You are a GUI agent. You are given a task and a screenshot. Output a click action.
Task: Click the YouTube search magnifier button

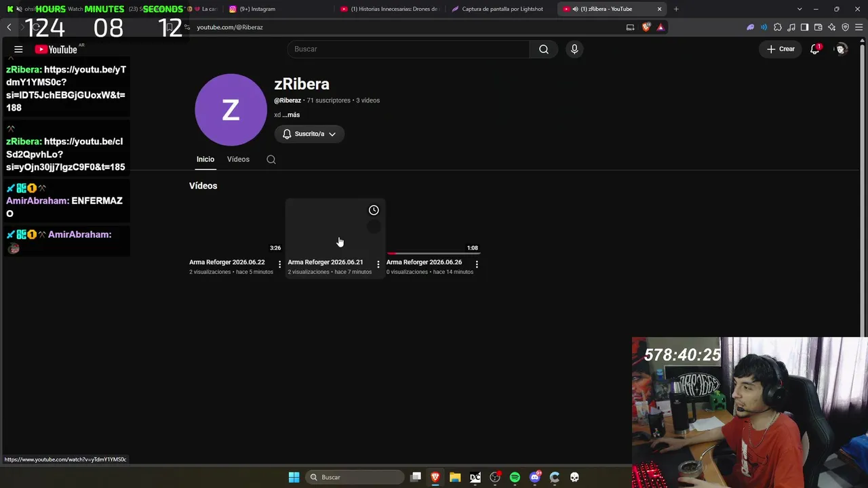tap(544, 49)
